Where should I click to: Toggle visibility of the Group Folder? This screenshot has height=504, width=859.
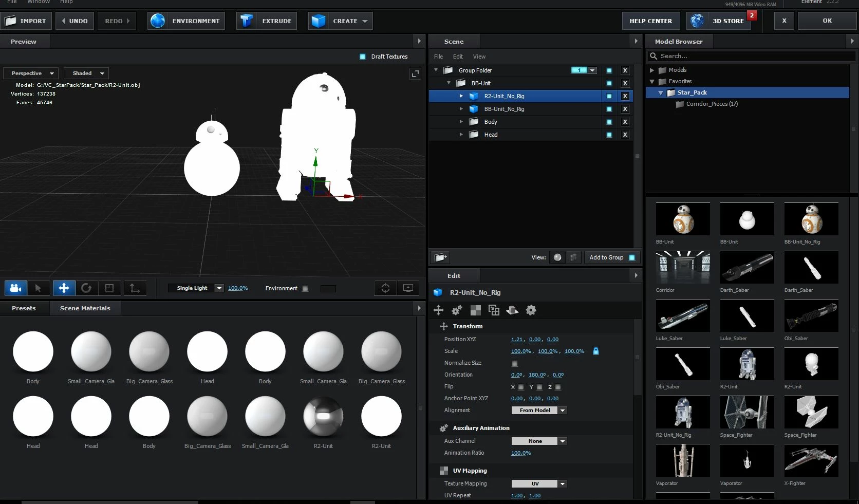[609, 70]
